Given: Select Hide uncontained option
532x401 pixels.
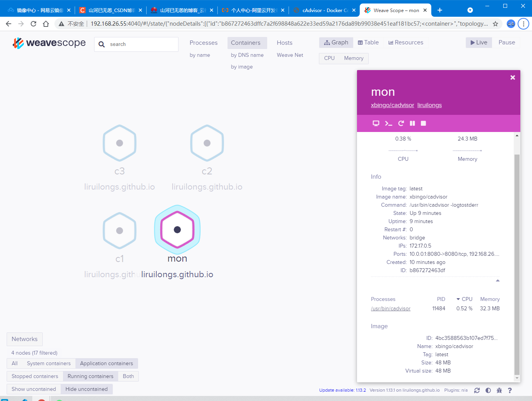Looking at the screenshot, I should (87, 389).
